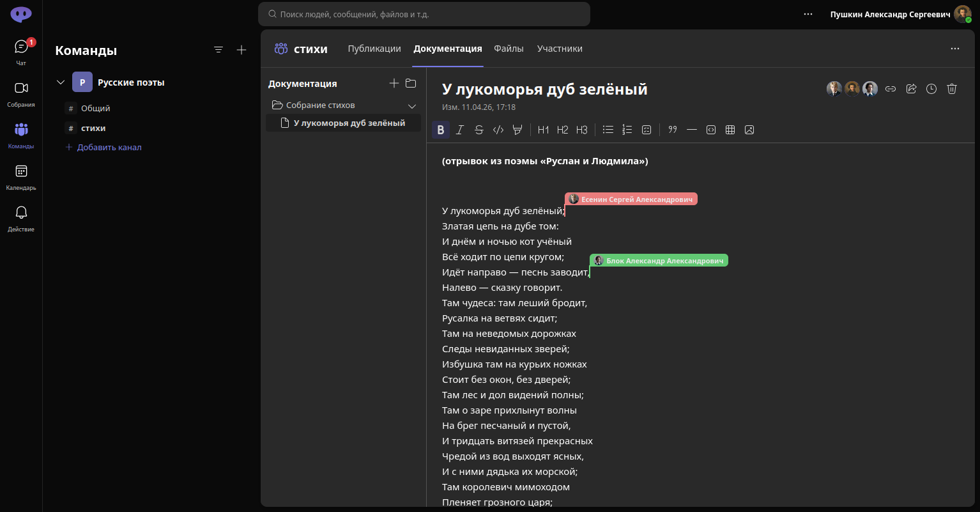This screenshot has height=512, width=980.
Task: Create new folder in Документация panel
Action: pos(411,83)
